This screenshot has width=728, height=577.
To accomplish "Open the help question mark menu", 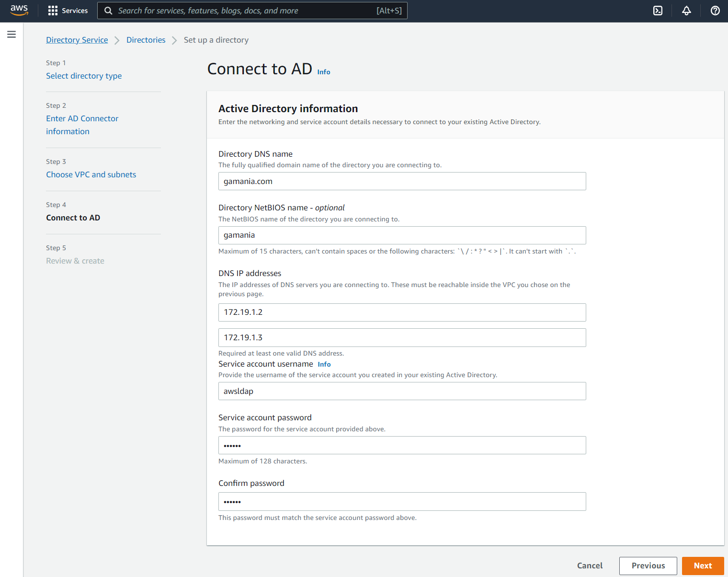I will point(715,11).
